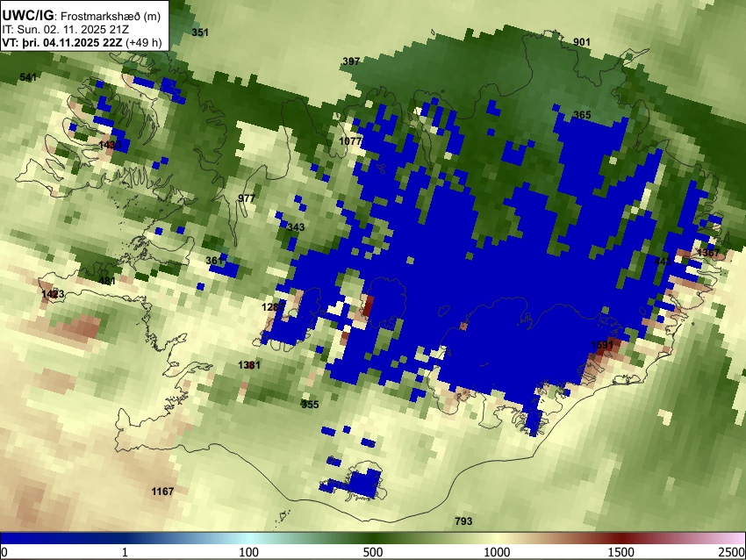Click the map value label 443

pos(663,262)
